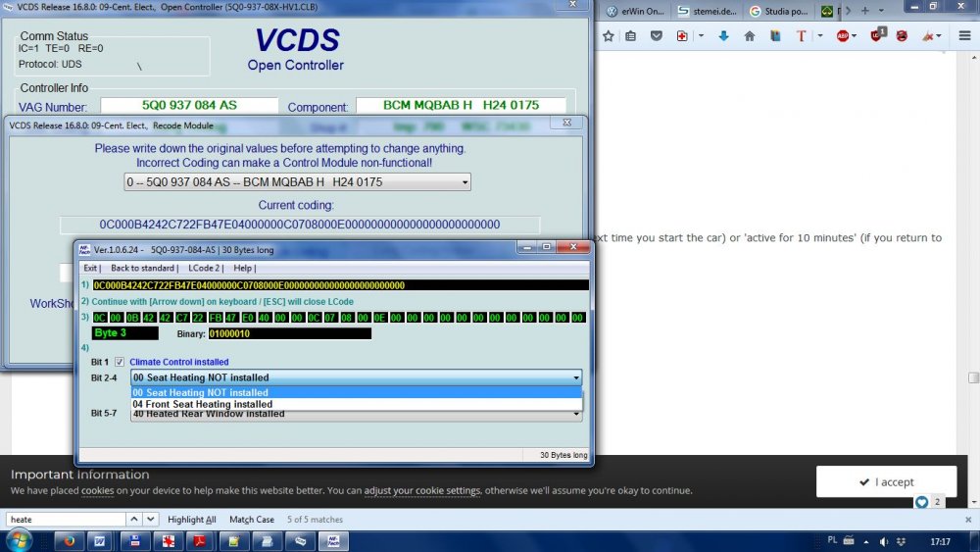Screen dimensions: 980x552
Task: Click Back to standard menu item
Action: 142,269
